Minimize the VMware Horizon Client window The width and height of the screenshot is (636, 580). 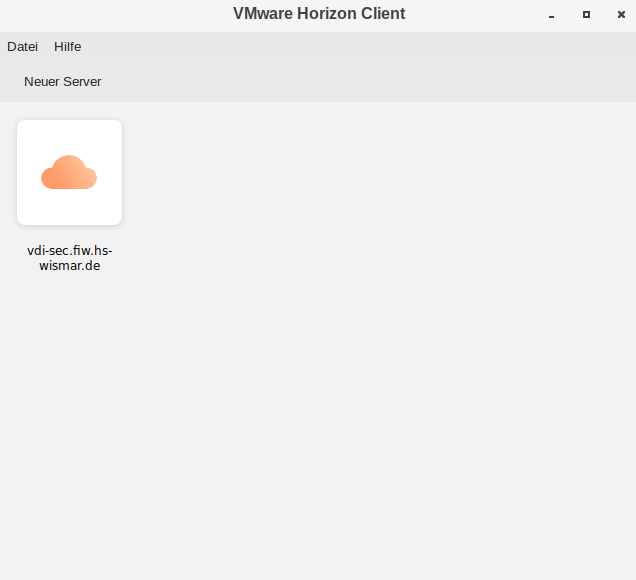[551, 15]
